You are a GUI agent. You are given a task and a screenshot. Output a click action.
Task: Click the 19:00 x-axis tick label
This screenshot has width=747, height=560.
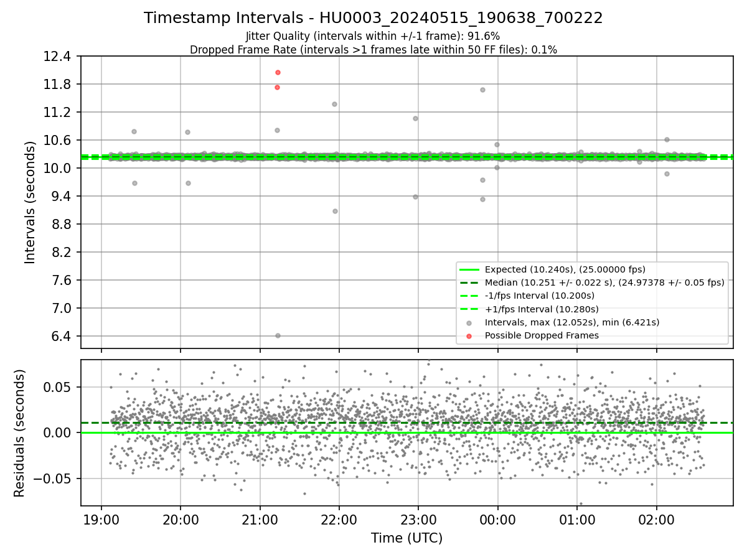tap(101, 520)
